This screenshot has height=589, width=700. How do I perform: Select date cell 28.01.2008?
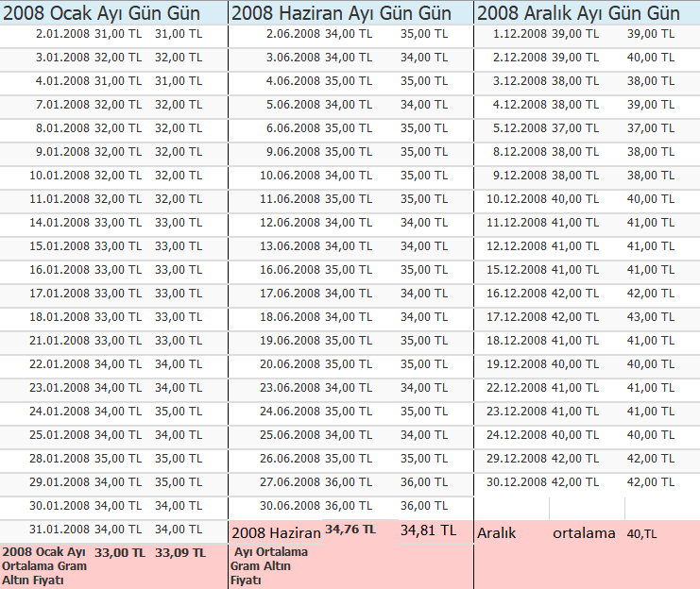tap(60, 459)
